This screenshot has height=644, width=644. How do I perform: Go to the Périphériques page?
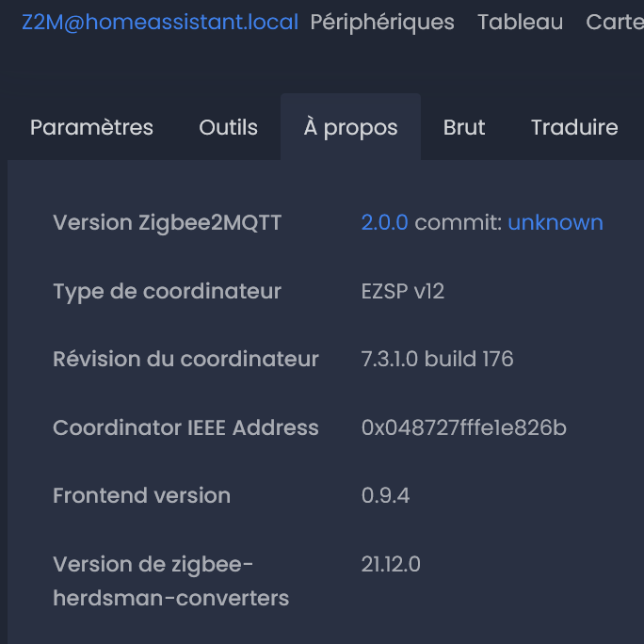[382, 22]
